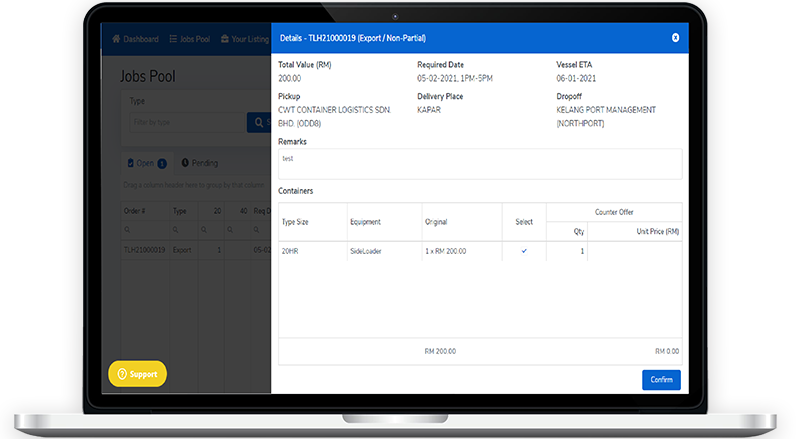800x439 pixels.
Task: Click search icon under Type column
Action: (176, 229)
